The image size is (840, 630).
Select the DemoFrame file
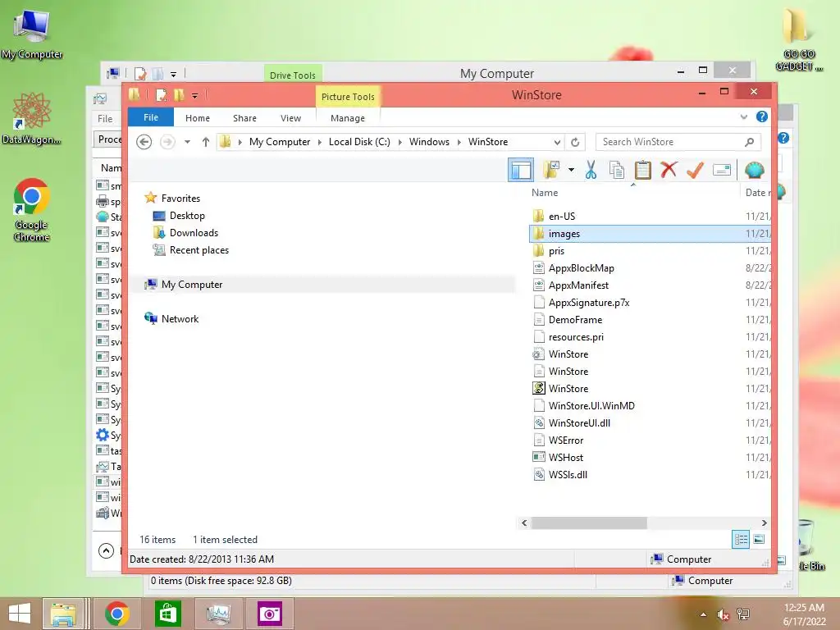coord(575,319)
